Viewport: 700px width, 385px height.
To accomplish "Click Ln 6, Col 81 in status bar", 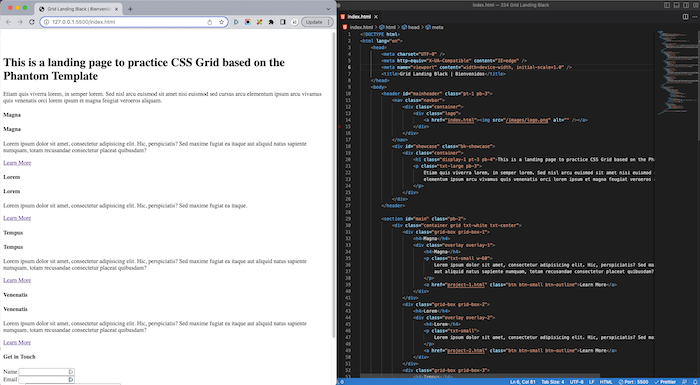I will pyautogui.click(x=523, y=382).
